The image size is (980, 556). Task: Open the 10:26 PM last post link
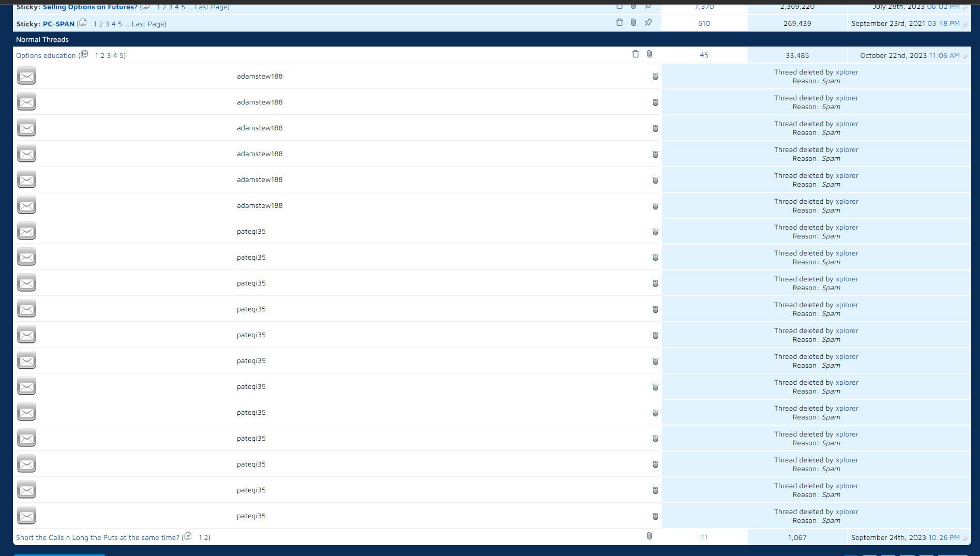[x=944, y=537]
